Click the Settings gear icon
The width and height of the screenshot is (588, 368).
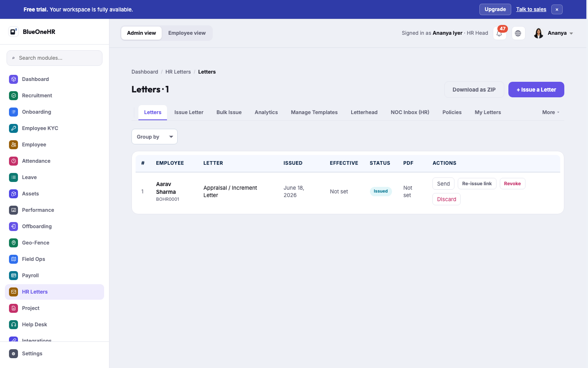[13, 354]
